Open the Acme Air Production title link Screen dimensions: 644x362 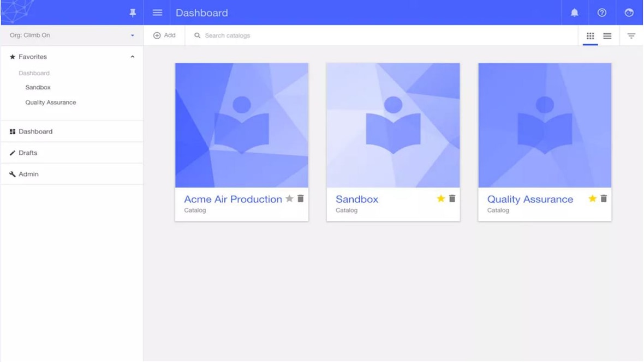(232, 200)
